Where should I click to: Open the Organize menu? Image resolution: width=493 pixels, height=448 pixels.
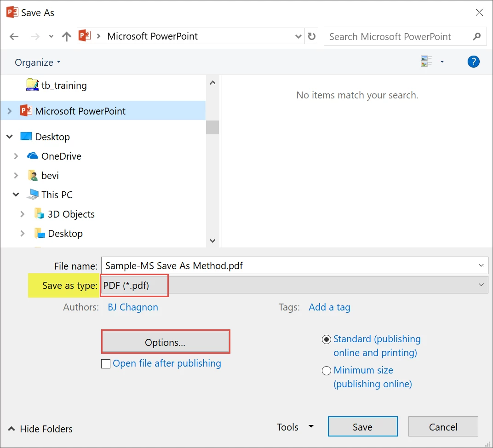pyautogui.click(x=37, y=62)
